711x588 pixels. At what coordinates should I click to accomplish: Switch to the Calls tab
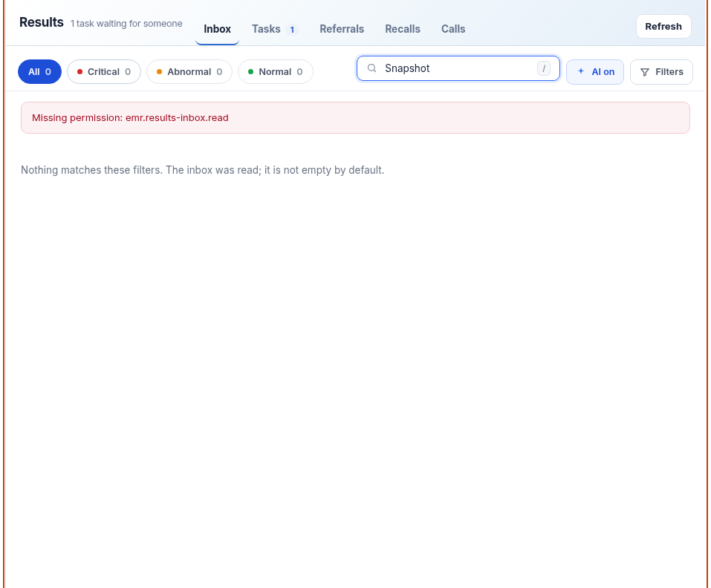pyautogui.click(x=453, y=29)
